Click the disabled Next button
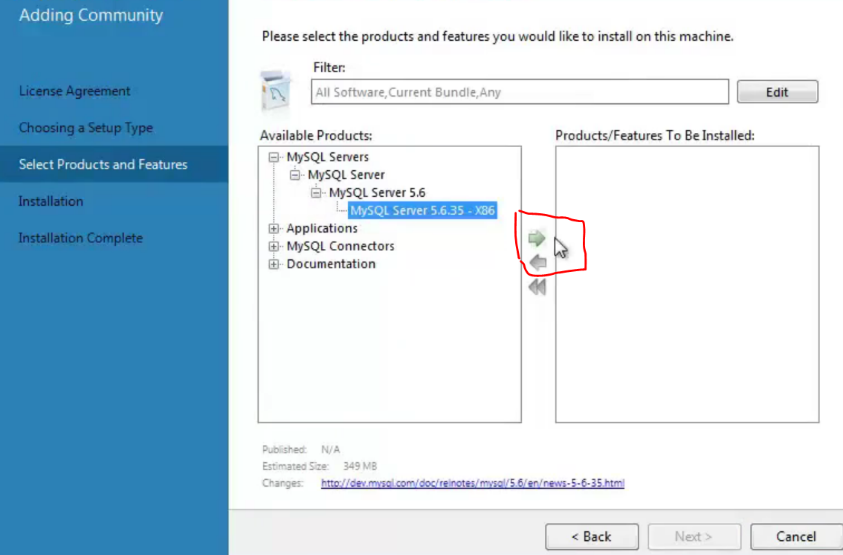Screen dimensions: 843x555 (694, 537)
